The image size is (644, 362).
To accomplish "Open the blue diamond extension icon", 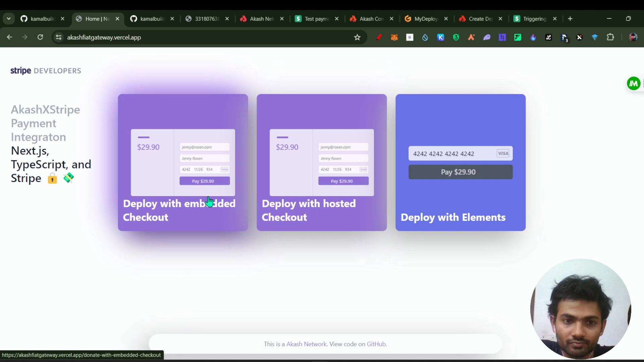I will (595, 37).
